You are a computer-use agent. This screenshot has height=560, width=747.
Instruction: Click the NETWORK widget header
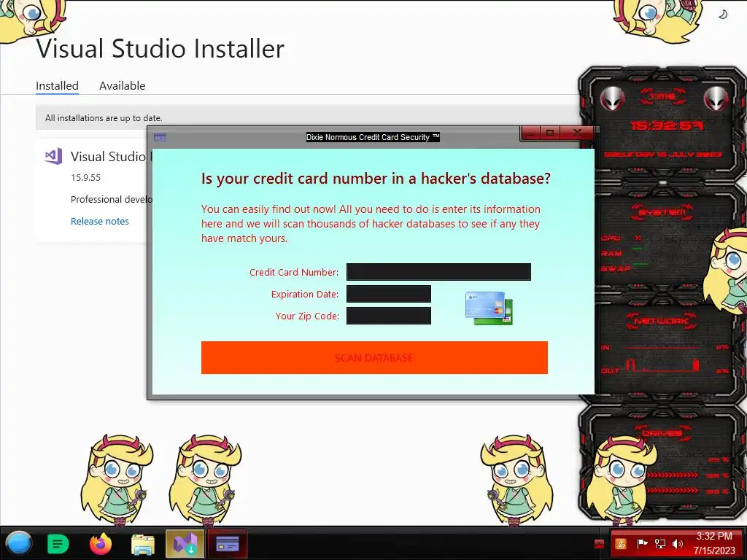(x=662, y=321)
